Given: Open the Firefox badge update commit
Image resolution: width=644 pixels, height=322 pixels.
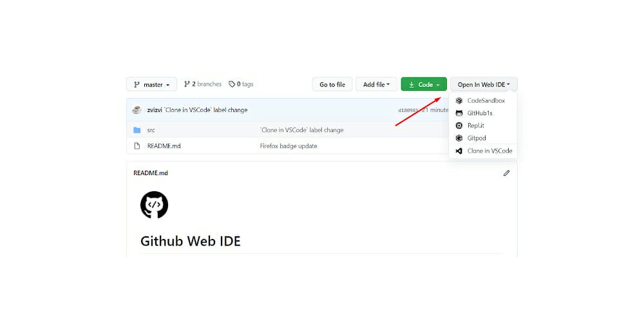Looking at the screenshot, I should [x=289, y=146].
